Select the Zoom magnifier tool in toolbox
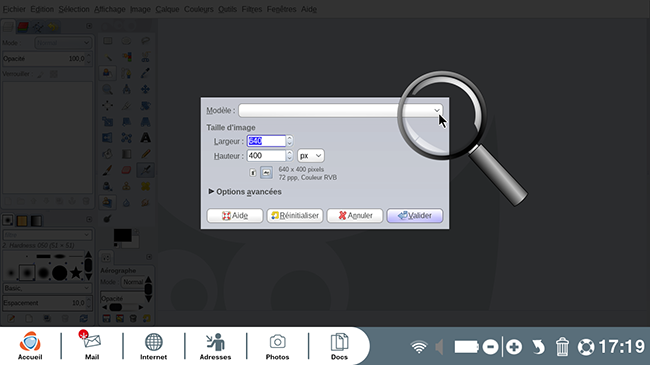Screen dimensions: 650x365 (x=108, y=90)
